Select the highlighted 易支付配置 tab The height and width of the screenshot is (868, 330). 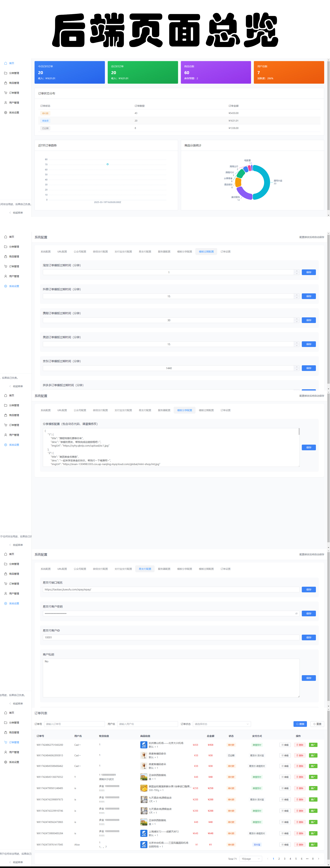[145, 569]
